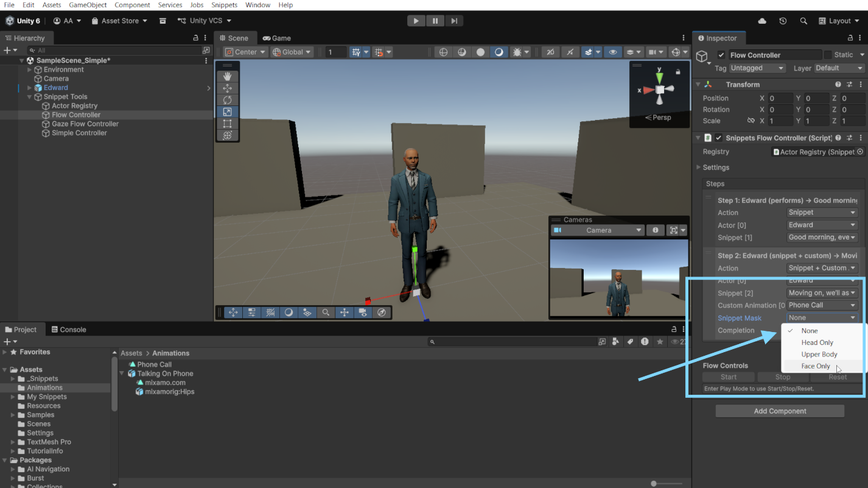Choose Head Only in Snippet Mask list

click(817, 342)
